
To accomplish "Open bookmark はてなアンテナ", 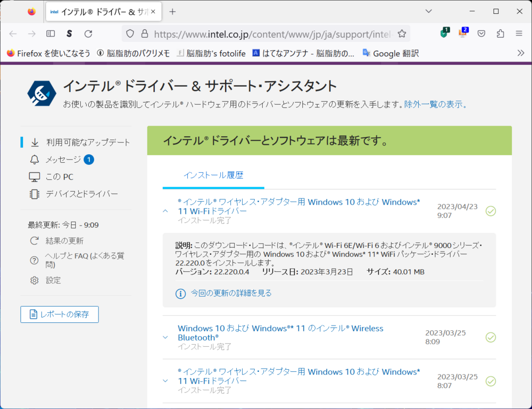I will click(x=303, y=53).
